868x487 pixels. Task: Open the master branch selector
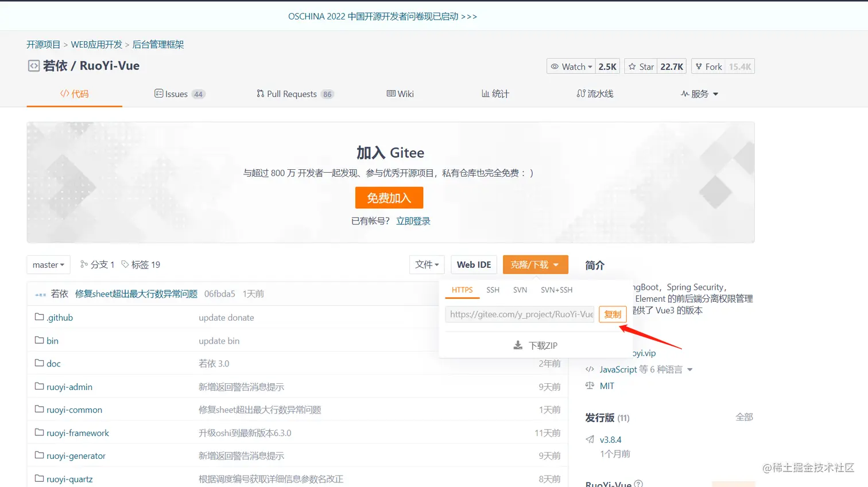48,264
